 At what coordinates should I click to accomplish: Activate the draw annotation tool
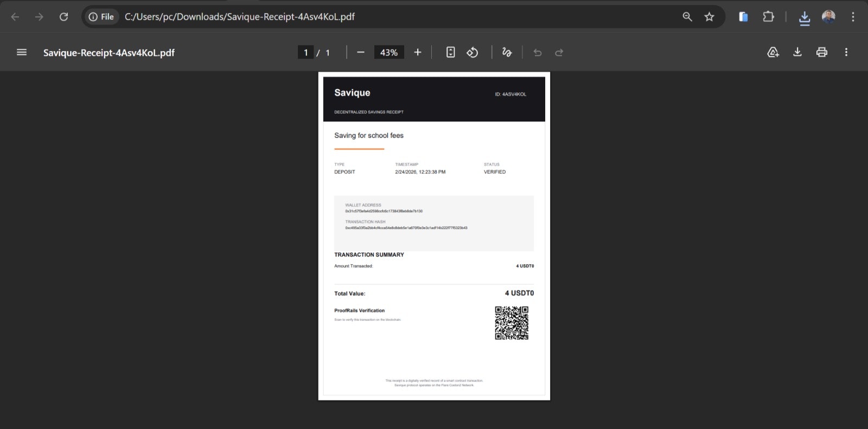point(507,53)
